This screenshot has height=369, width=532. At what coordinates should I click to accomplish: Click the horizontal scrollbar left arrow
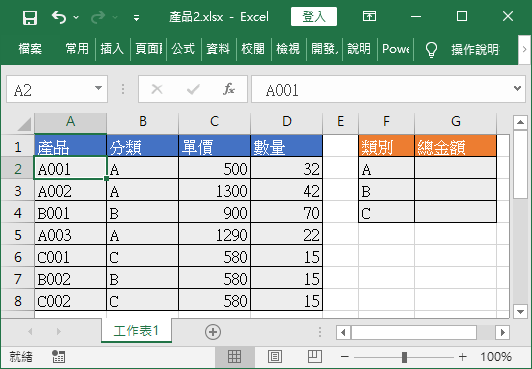(343, 332)
